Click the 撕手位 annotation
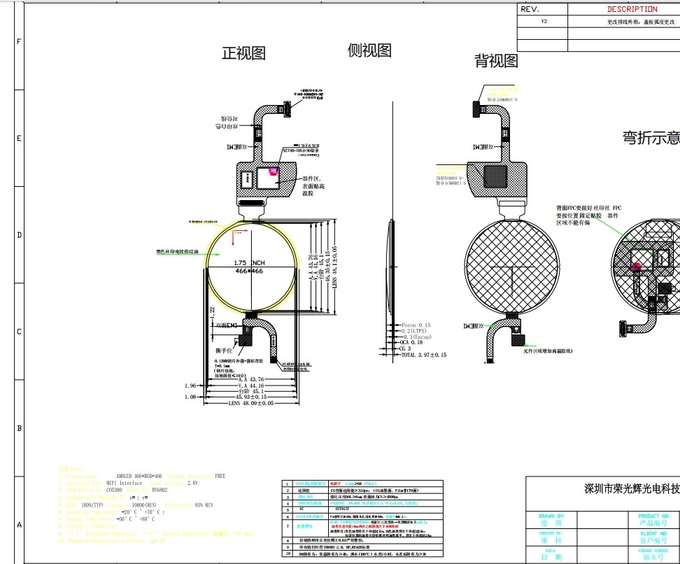The height and width of the screenshot is (564, 680). (x=224, y=350)
